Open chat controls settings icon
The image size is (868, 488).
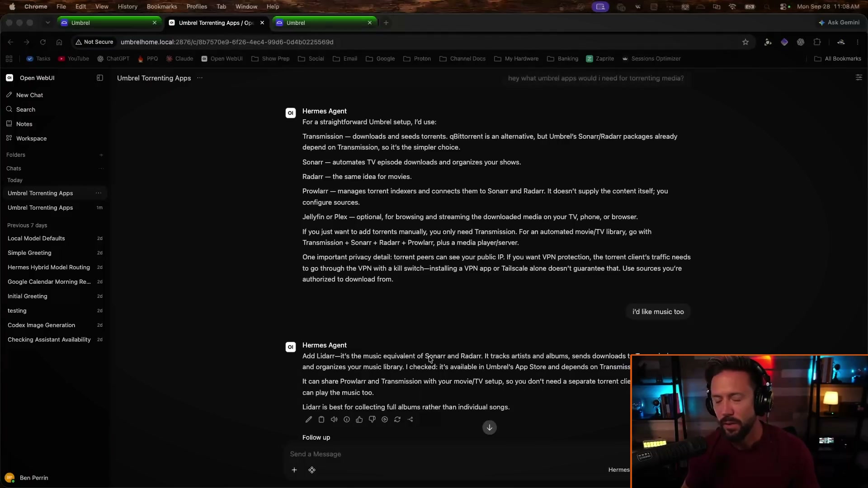coord(859,78)
